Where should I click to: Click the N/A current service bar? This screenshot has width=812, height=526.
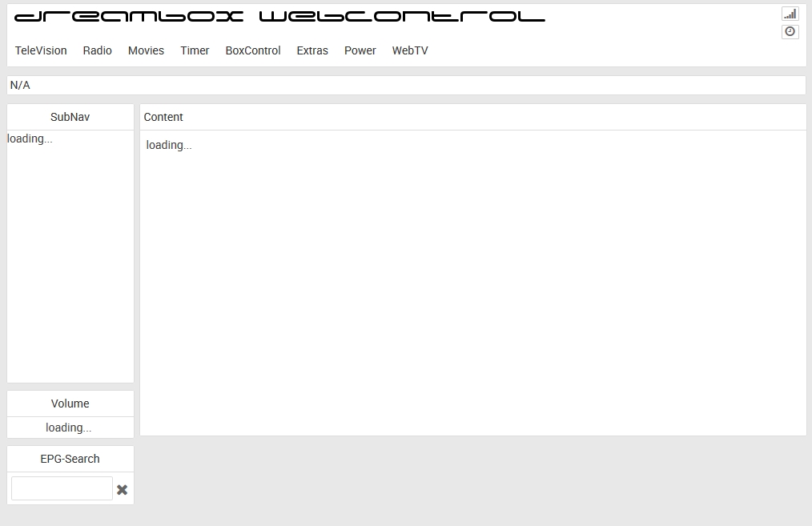[406, 86]
